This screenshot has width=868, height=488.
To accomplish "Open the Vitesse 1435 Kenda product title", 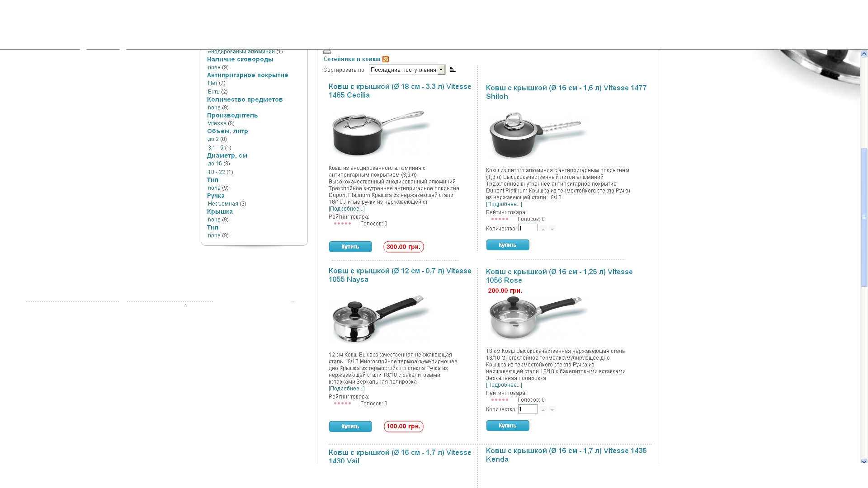I will coord(566,455).
